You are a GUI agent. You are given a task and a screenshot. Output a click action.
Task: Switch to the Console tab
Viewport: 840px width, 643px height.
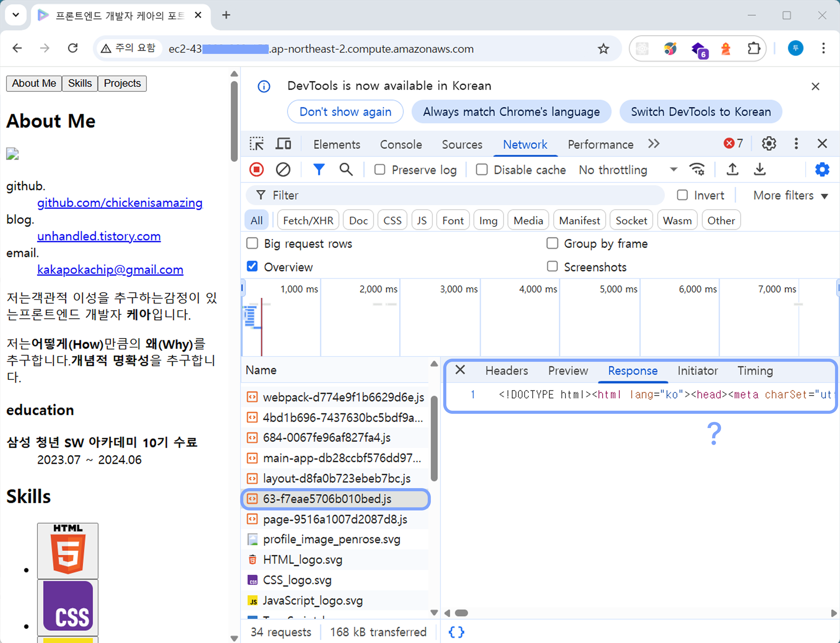401,145
